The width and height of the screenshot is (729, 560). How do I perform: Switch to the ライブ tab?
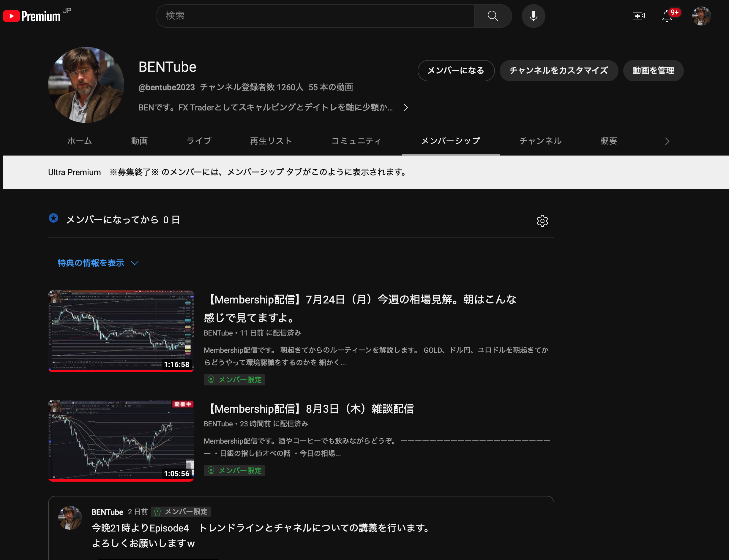tap(199, 141)
